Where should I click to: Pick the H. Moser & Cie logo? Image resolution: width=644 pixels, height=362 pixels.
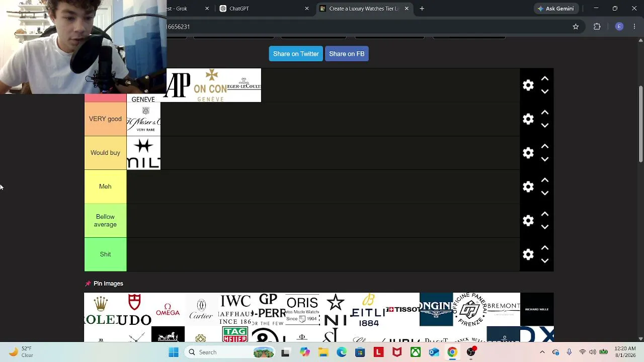[x=143, y=119]
